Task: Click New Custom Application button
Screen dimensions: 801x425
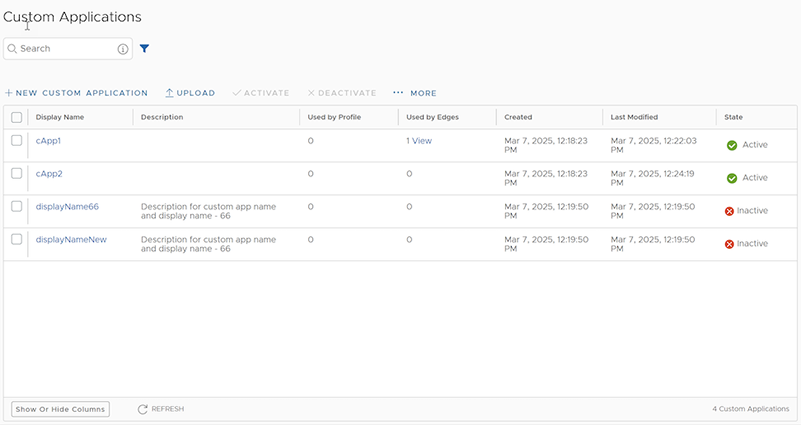Action: (x=76, y=93)
